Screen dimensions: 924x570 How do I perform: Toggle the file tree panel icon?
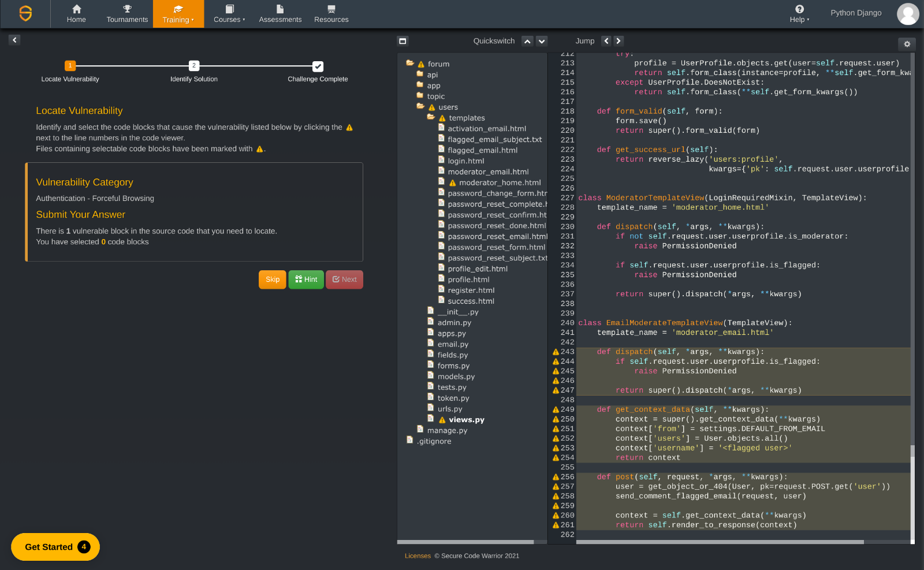403,41
